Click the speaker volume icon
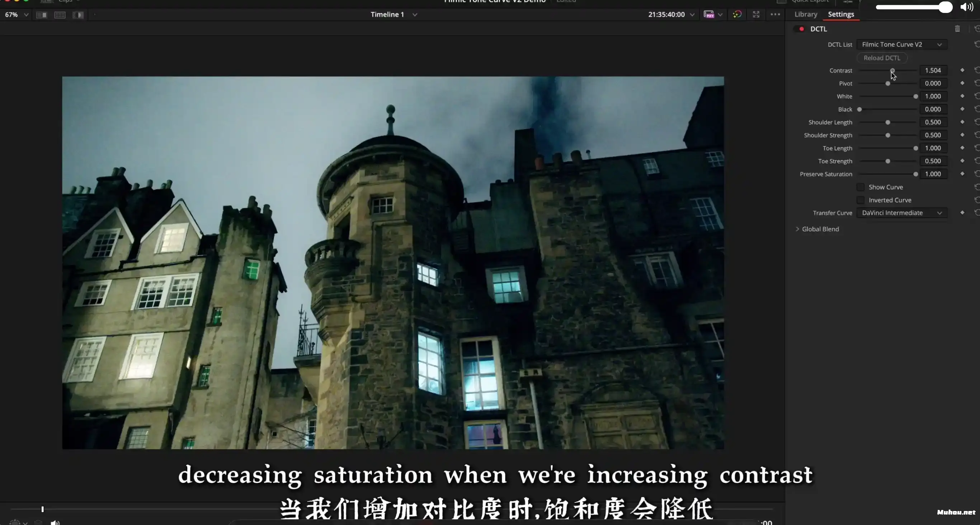The width and height of the screenshot is (980, 525). (x=966, y=7)
